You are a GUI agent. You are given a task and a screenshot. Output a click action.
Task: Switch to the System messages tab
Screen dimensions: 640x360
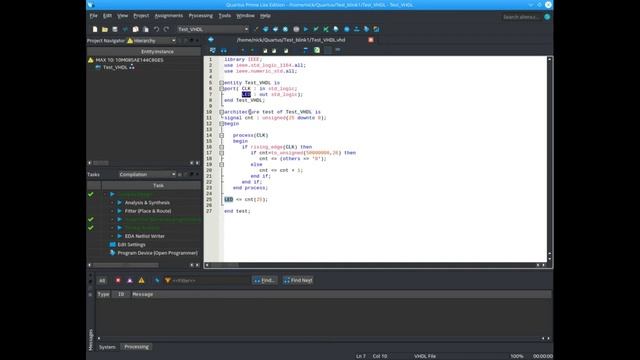coord(107,347)
